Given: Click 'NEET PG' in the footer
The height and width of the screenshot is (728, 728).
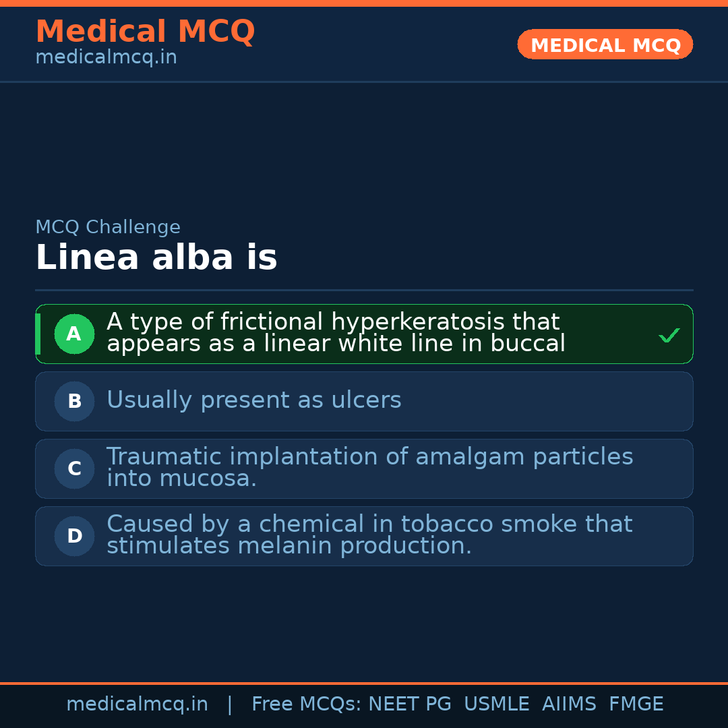Looking at the screenshot, I should 410,704.
